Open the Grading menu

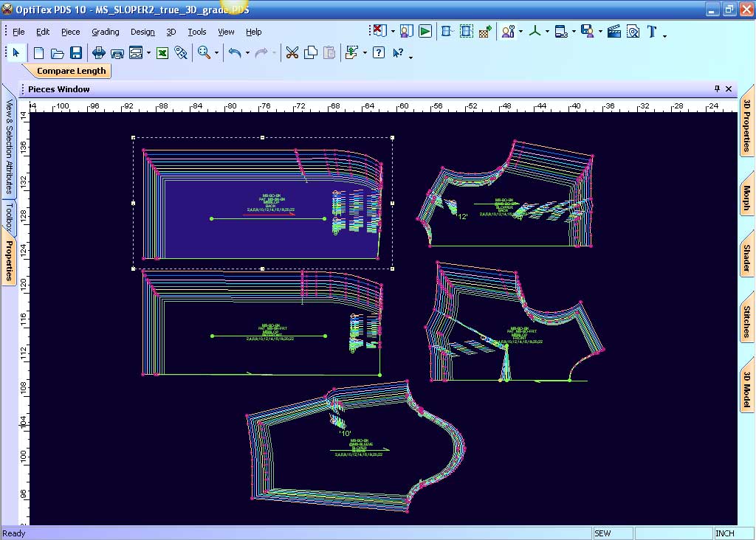pyautogui.click(x=106, y=32)
